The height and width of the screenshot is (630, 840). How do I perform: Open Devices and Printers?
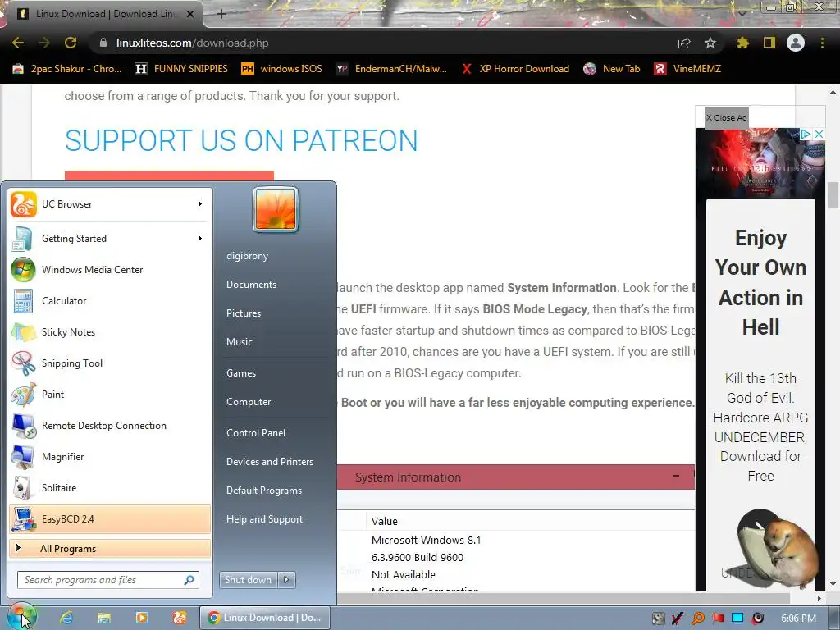(269, 462)
